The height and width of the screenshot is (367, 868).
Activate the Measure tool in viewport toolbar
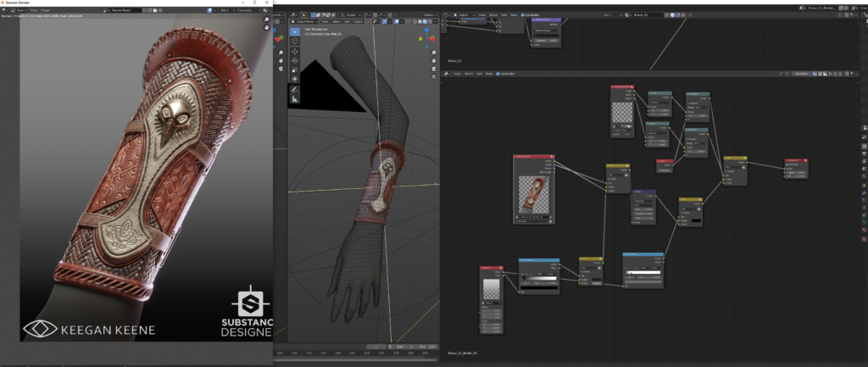(295, 98)
